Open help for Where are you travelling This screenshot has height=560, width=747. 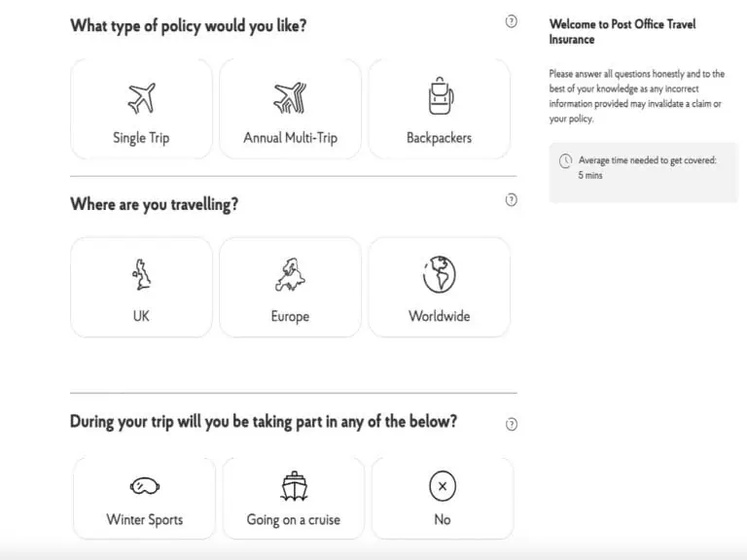[x=512, y=199]
